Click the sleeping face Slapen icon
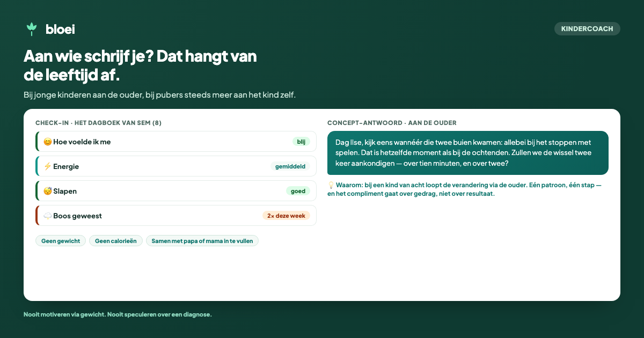Screen dimensions: 644x338 point(47,191)
